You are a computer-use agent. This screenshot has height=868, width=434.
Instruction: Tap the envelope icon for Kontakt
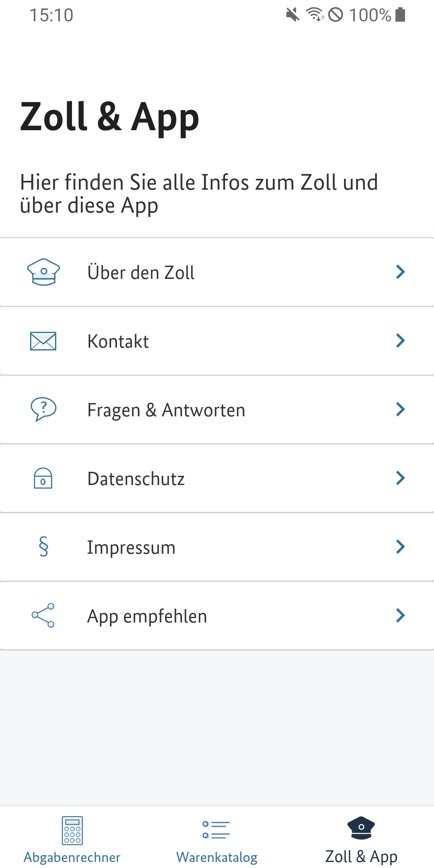pyautogui.click(x=43, y=341)
